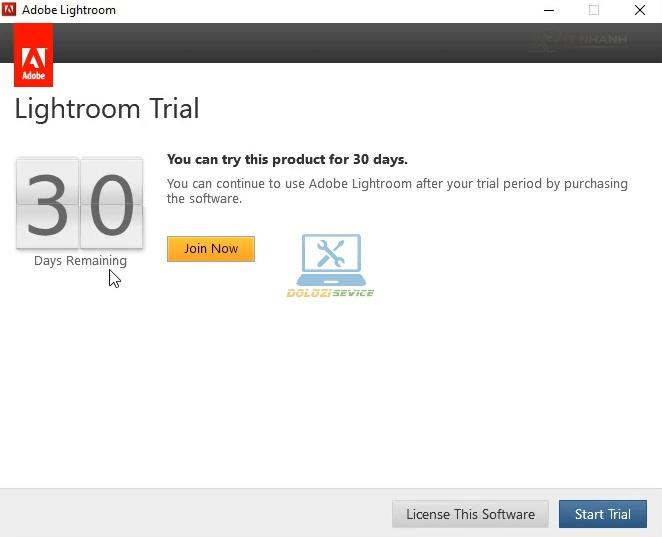
Task: Click the digit 0 countdown tile
Action: (x=111, y=203)
